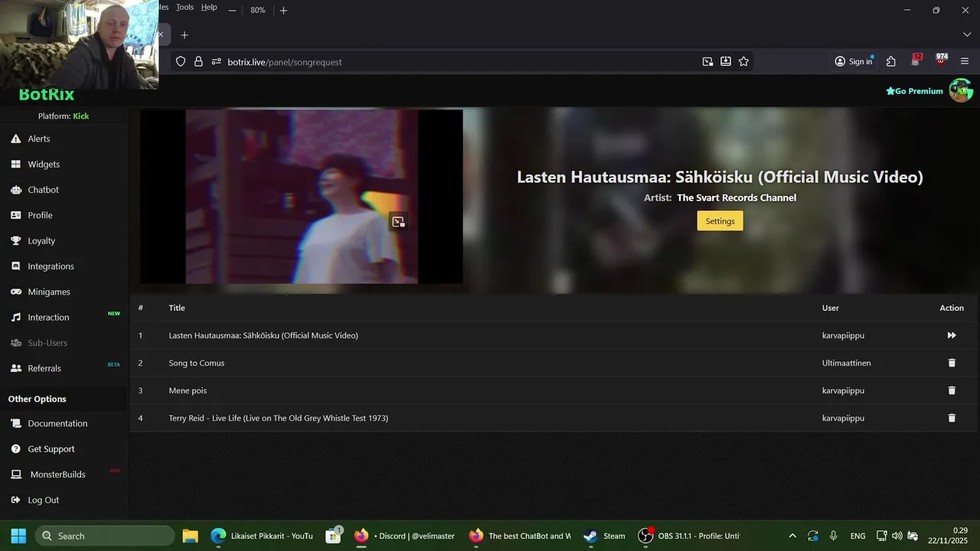Viewport: 980px width, 551px height.
Task: Click Log Out in sidebar
Action: tap(43, 500)
